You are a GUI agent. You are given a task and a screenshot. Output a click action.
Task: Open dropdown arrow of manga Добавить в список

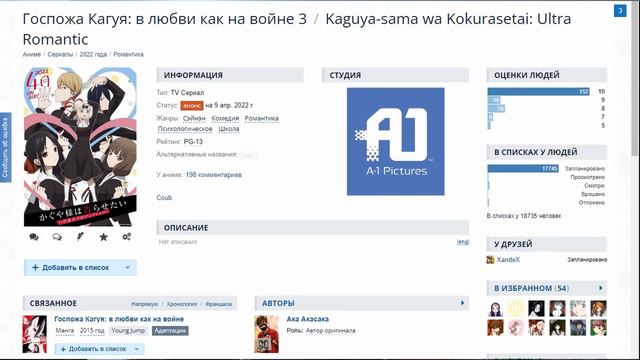pos(137,349)
